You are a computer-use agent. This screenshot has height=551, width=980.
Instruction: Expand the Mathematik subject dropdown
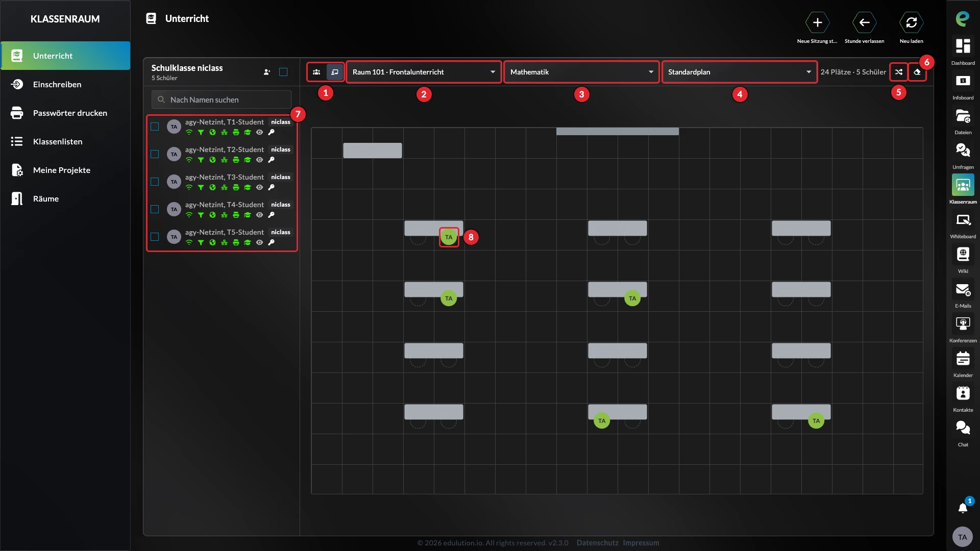click(x=581, y=72)
